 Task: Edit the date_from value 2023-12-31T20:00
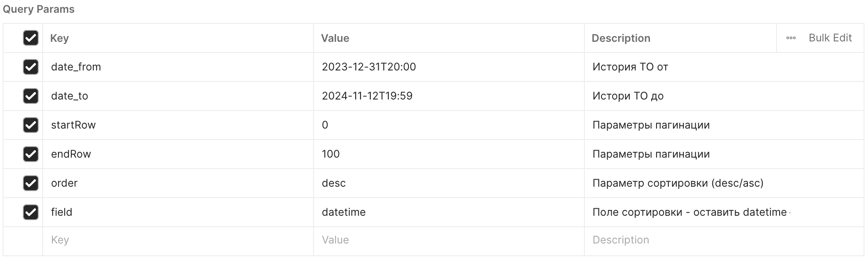[x=368, y=67]
